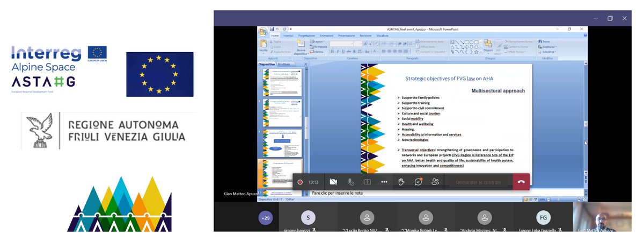
Task: Toggle Italic formatting
Action: [x=338, y=51]
